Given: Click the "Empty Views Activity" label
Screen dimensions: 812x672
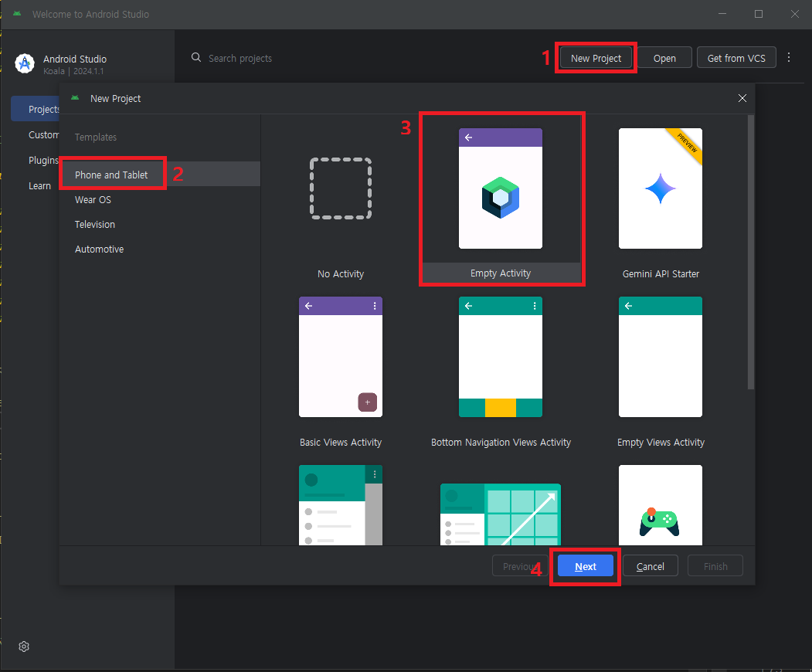Looking at the screenshot, I should (661, 442).
